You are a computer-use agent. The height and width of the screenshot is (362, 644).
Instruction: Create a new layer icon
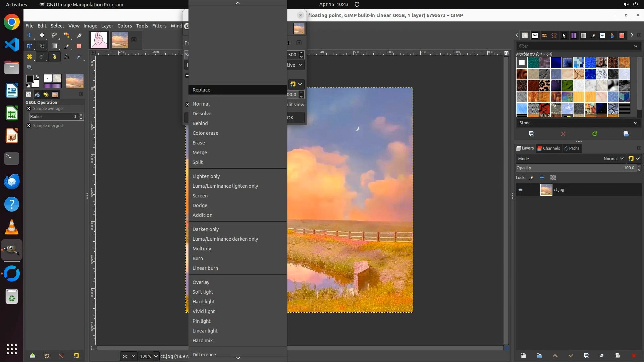(x=523, y=356)
